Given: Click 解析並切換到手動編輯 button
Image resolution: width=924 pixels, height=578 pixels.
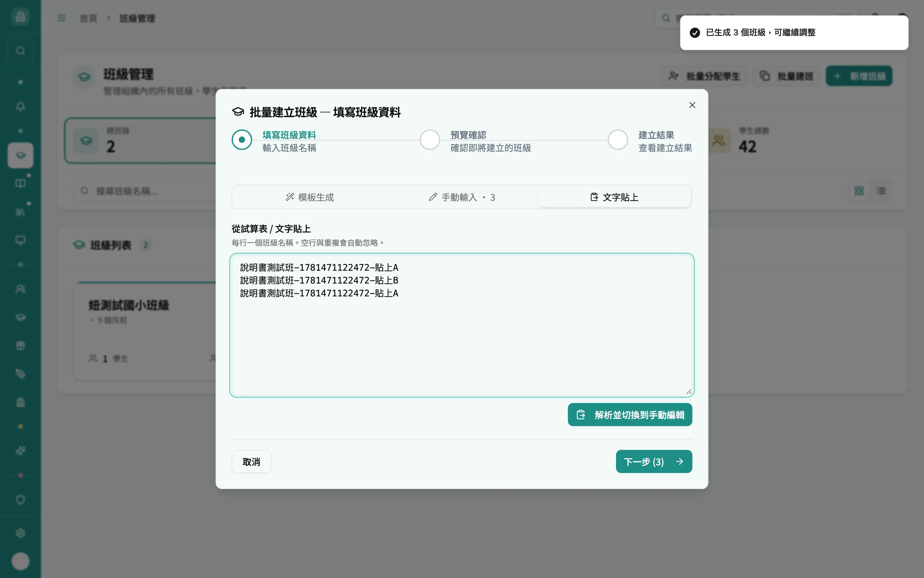Looking at the screenshot, I should coord(629,415).
